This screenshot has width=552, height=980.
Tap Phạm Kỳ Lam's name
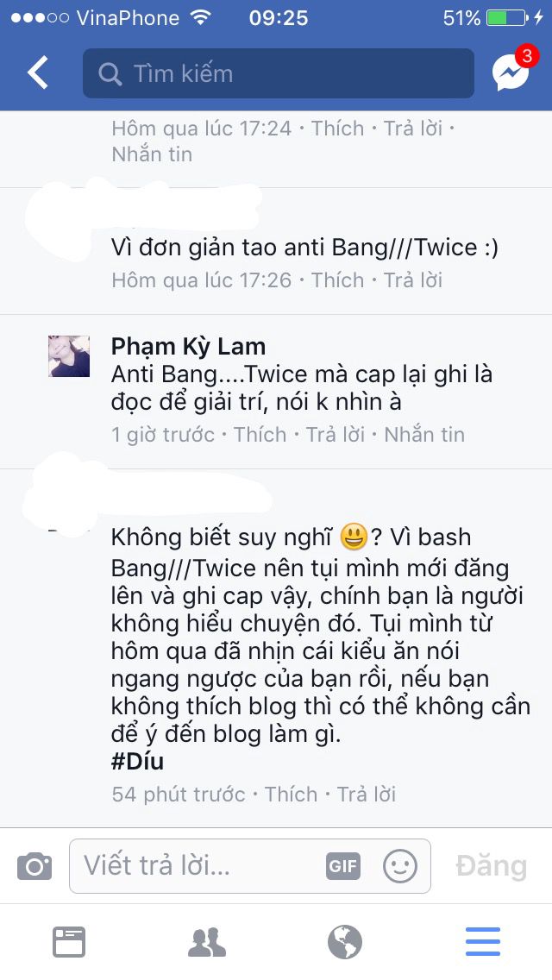(188, 346)
